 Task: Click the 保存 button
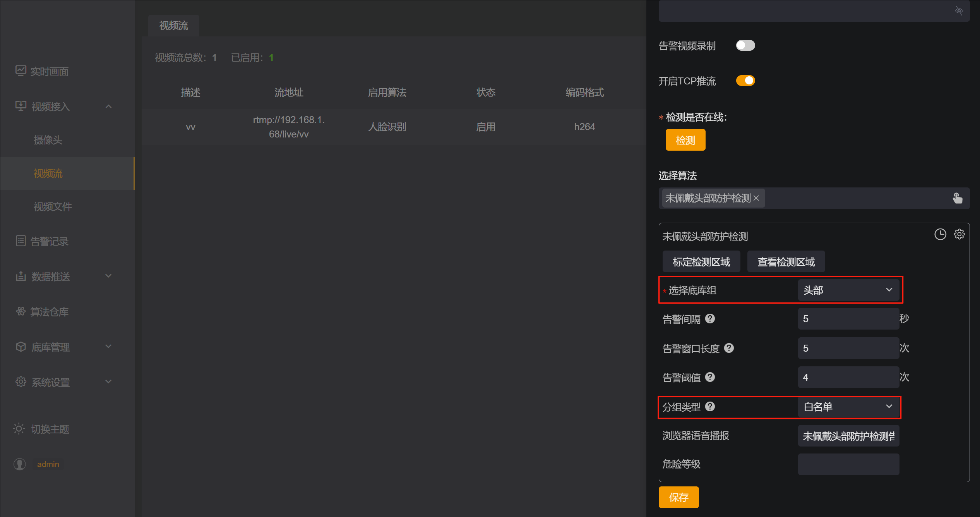pos(679,497)
